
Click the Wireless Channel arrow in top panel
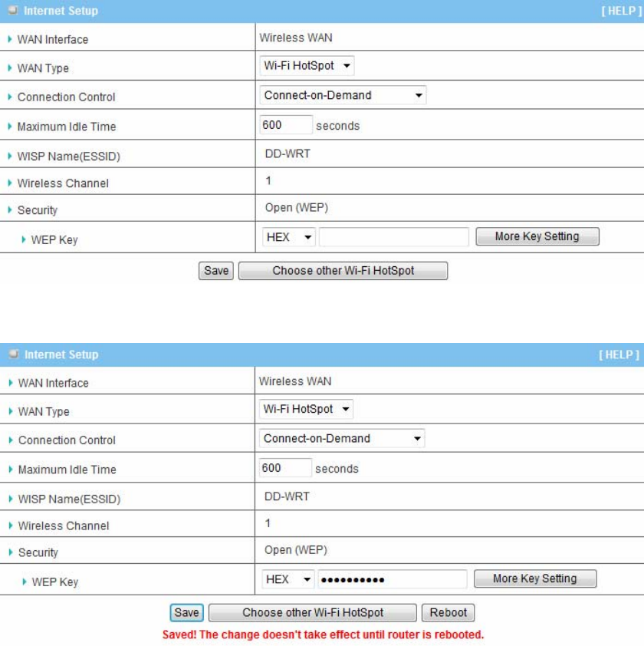click(x=10, y=183)
